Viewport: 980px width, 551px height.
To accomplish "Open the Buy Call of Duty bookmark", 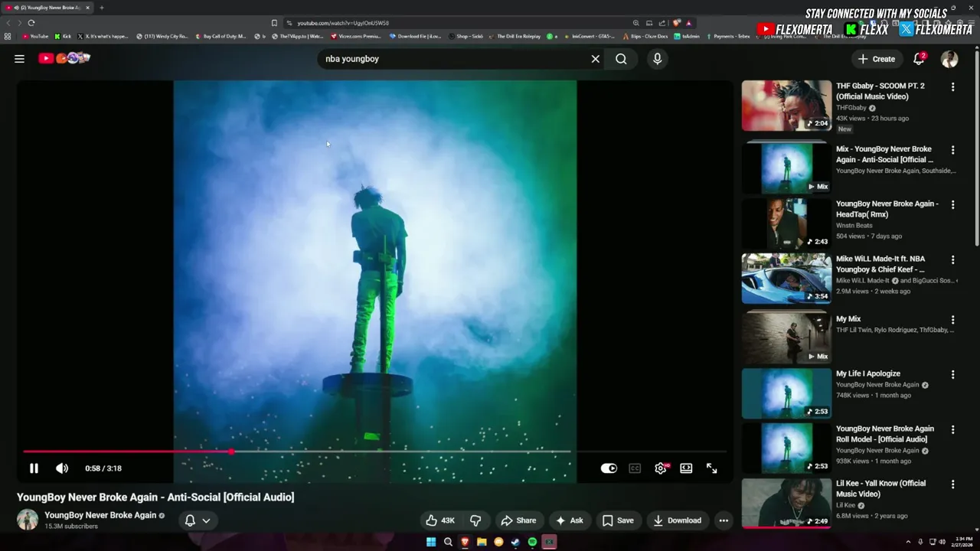I will click(x=220, y=36).
